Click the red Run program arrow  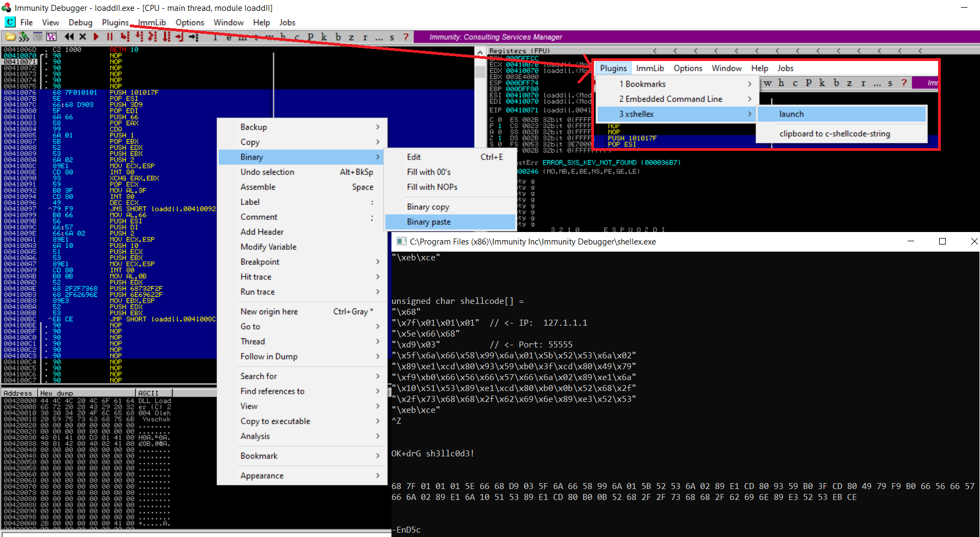click(x=96, y=37)
